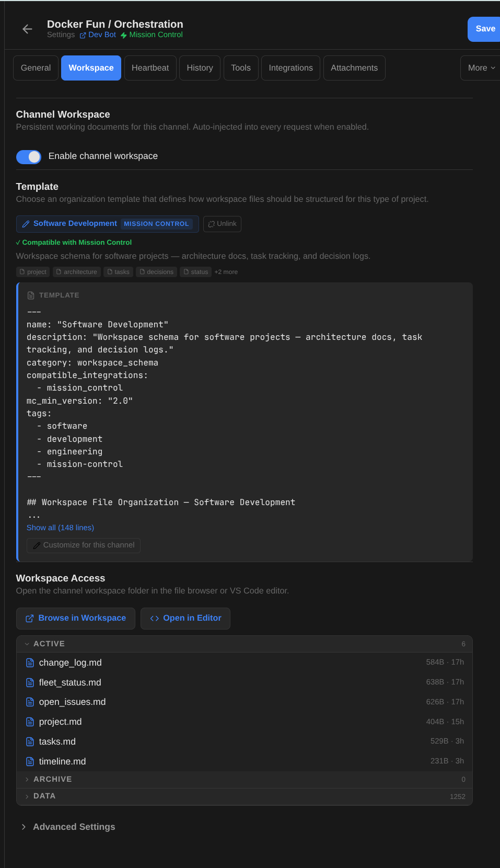Click the TEMPLATE document icon
The height and width of the screenshot is (868, 500).
[31, 295]
